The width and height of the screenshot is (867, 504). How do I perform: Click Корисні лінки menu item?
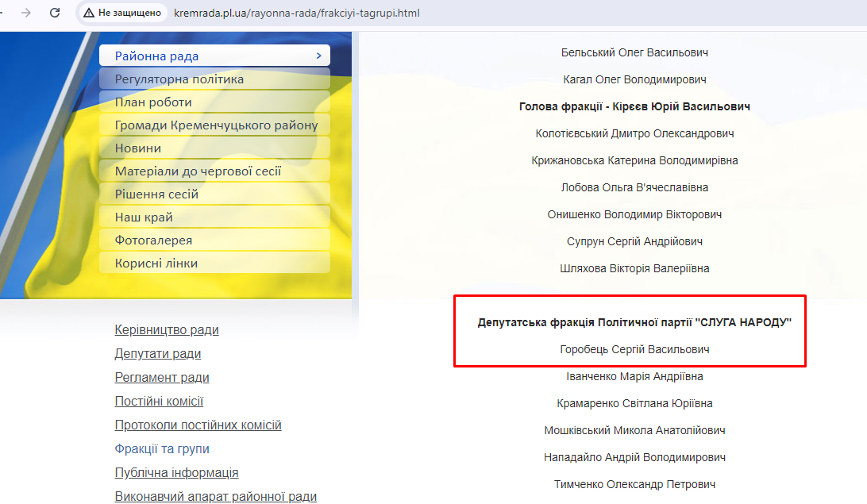pyautogui.click(x=156, y=264)
